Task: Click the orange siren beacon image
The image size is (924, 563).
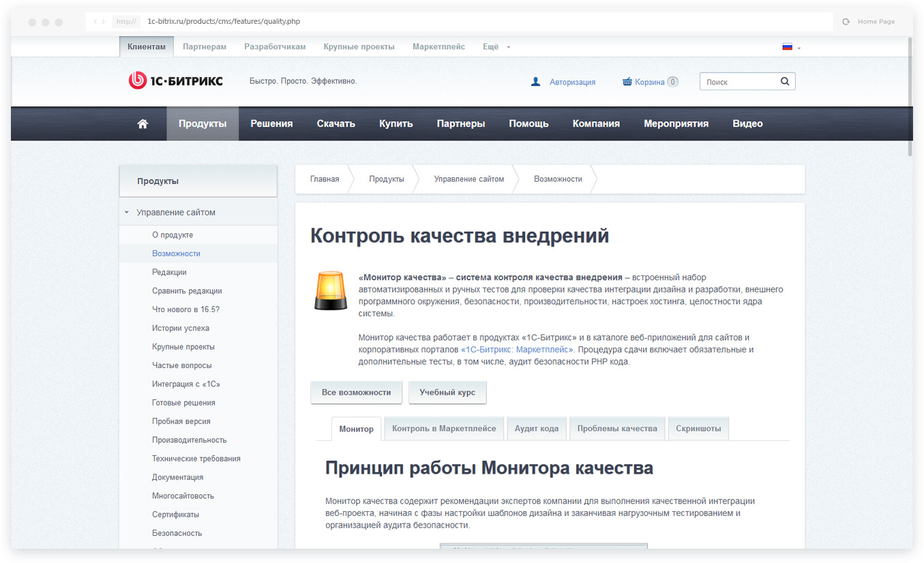Action: point(330,291)
